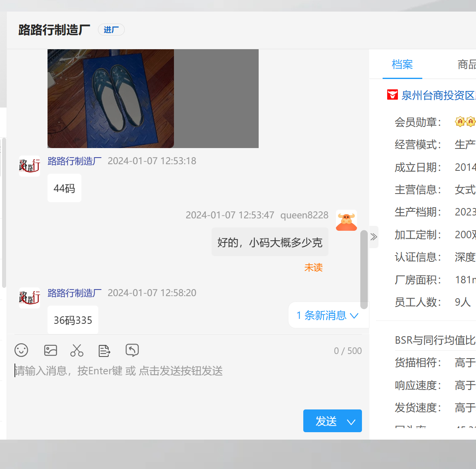Open 泉州台商投资区 company link

click(x=438, y=96)
